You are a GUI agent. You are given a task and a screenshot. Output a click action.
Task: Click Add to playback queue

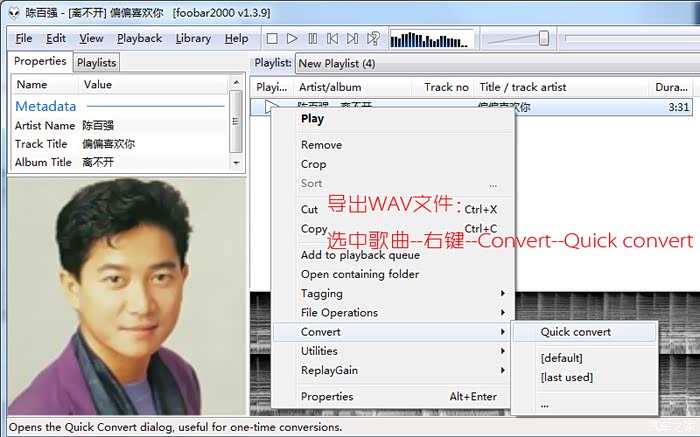click(360, 255)
